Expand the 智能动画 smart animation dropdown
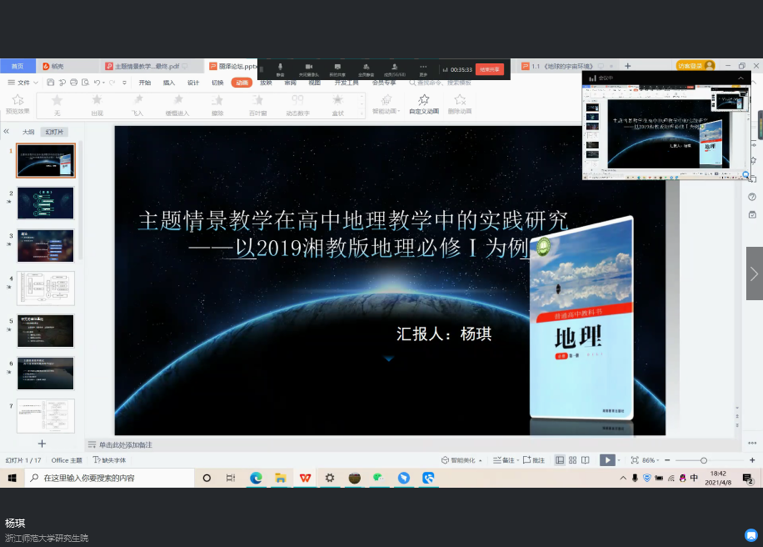The height and width of the screenshot is (547, 763). pos(385,104)
